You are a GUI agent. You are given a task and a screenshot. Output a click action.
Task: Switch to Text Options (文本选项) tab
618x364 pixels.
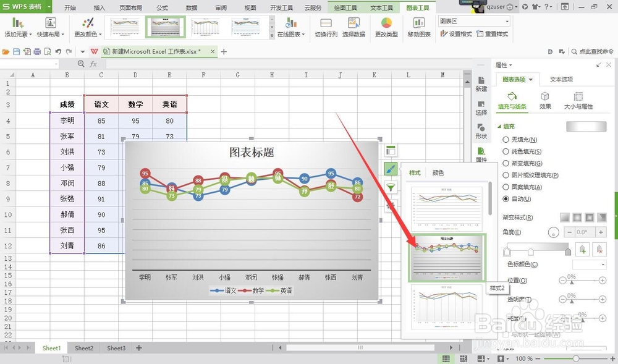pyautogui.click(x=561, y=79)
